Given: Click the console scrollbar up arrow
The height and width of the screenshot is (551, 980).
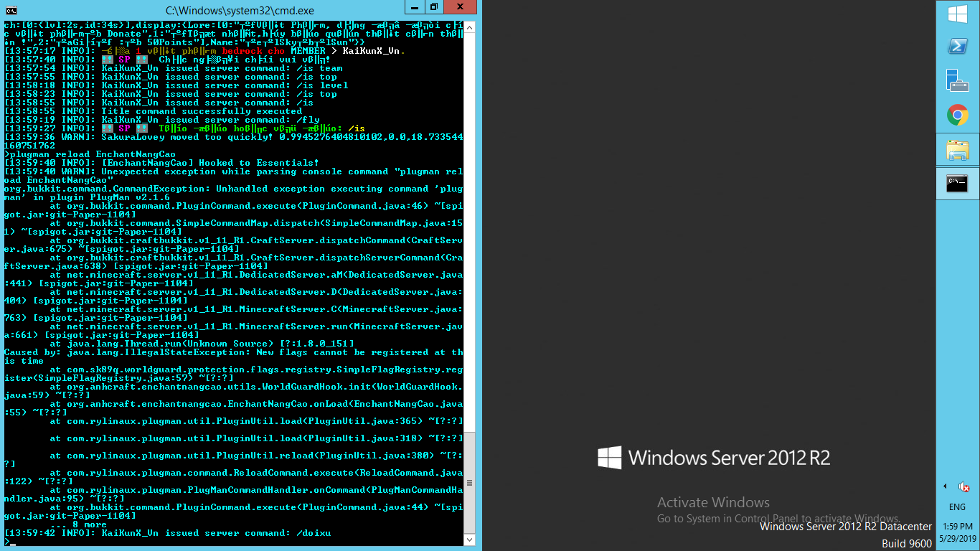Looking at the screenshot, I should (471, 26).
